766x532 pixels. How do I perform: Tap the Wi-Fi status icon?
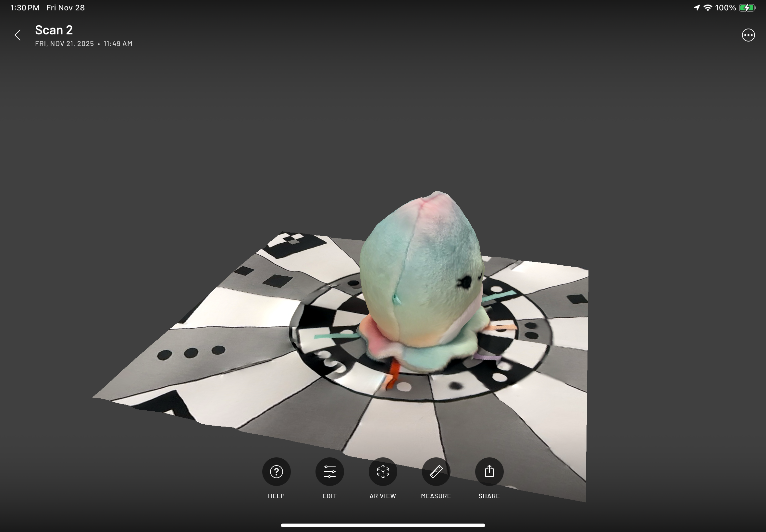click(708, 8)
